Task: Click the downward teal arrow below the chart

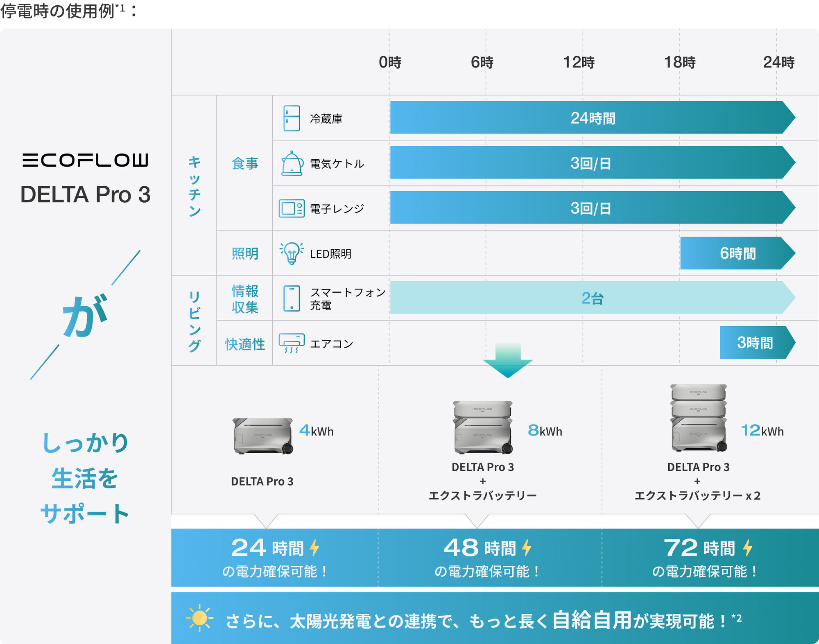Action: [x=508, y=360]
